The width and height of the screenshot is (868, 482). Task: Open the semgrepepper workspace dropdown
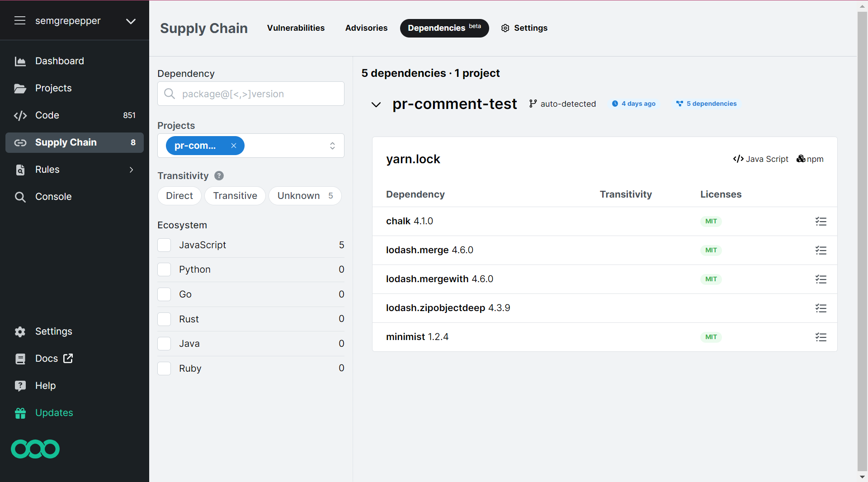click(131, 21)
